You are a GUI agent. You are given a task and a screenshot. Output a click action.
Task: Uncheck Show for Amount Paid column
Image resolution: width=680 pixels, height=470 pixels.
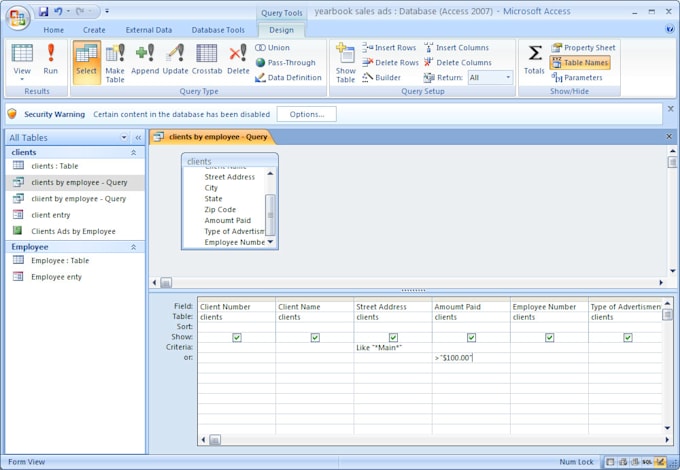coord(471,337)
